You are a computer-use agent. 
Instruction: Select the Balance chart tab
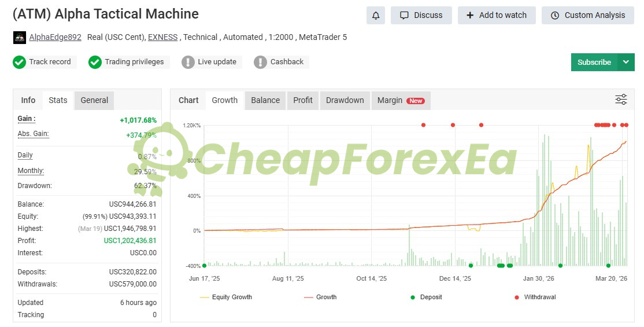(265, 100)
